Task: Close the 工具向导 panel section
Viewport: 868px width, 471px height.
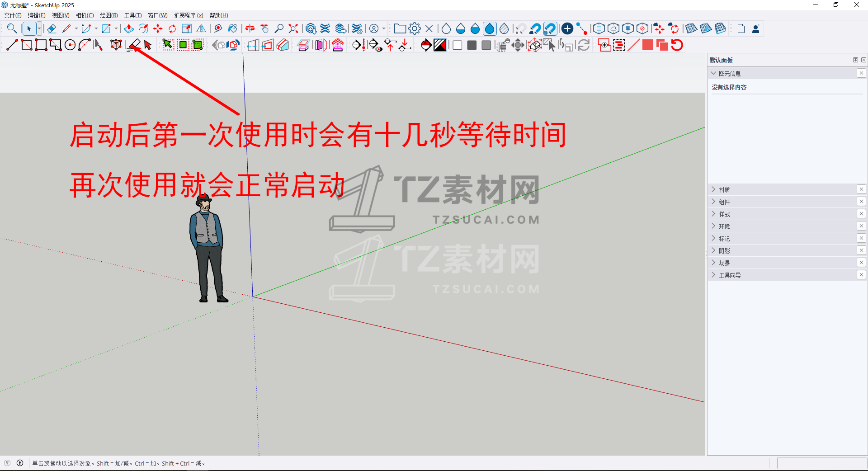Action: (x=861, y=275)
